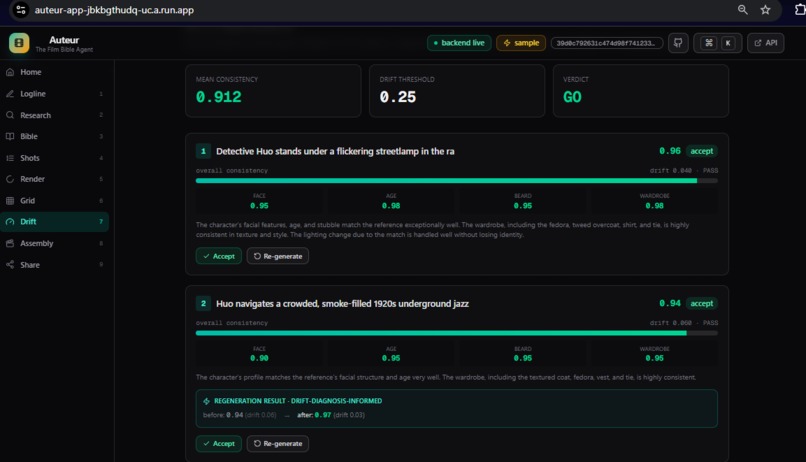Go to the Logline step
Image resolution: width=806 pixels, height=462 pixels.
point(54,94)
